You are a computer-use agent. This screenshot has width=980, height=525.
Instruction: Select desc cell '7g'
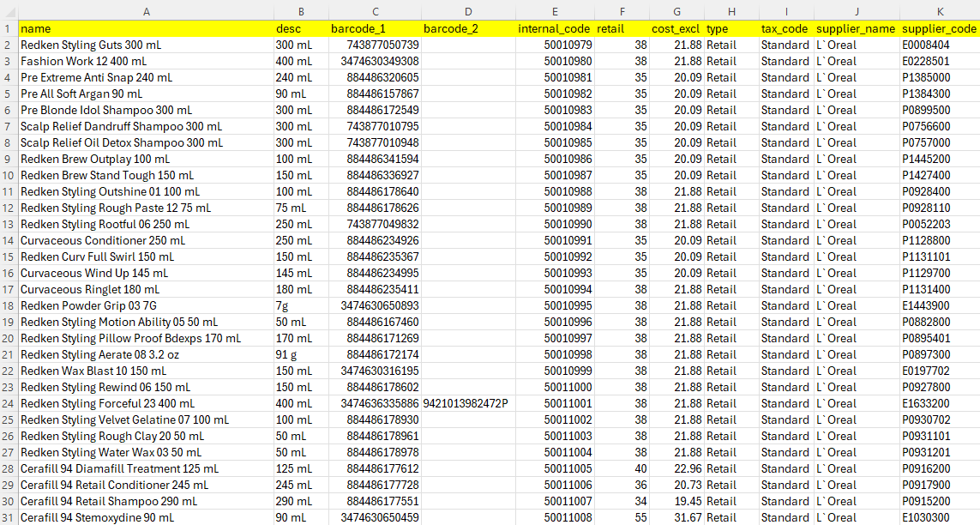[301, 305]
